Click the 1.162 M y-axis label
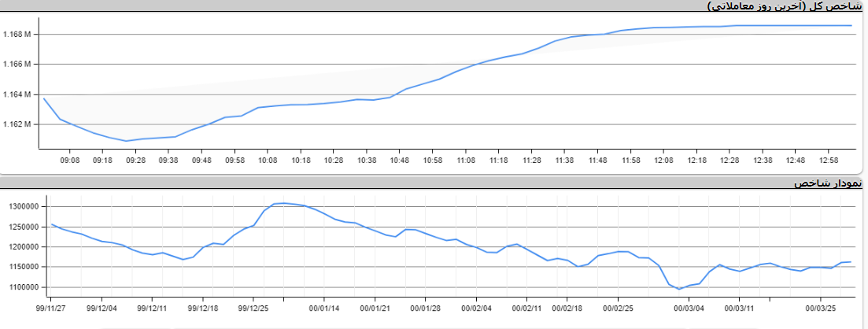The image size is (868, 329). 17,124
